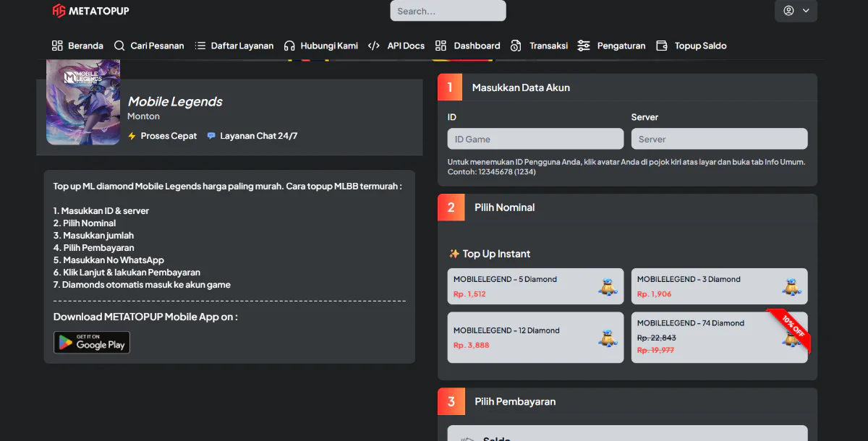Click the Cari Pesanan magnifier icon

click(119, 46)
